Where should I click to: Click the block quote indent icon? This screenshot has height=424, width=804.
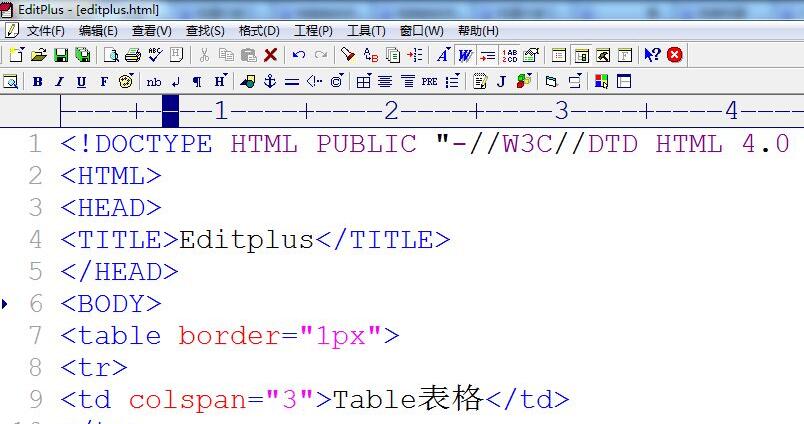[x=408, y=82]
